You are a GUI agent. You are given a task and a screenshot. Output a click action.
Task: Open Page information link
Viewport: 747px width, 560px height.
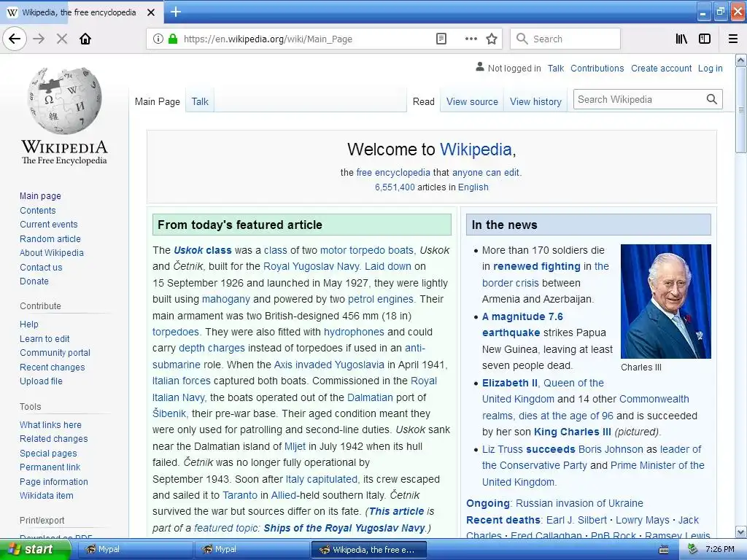click(54, 481)
